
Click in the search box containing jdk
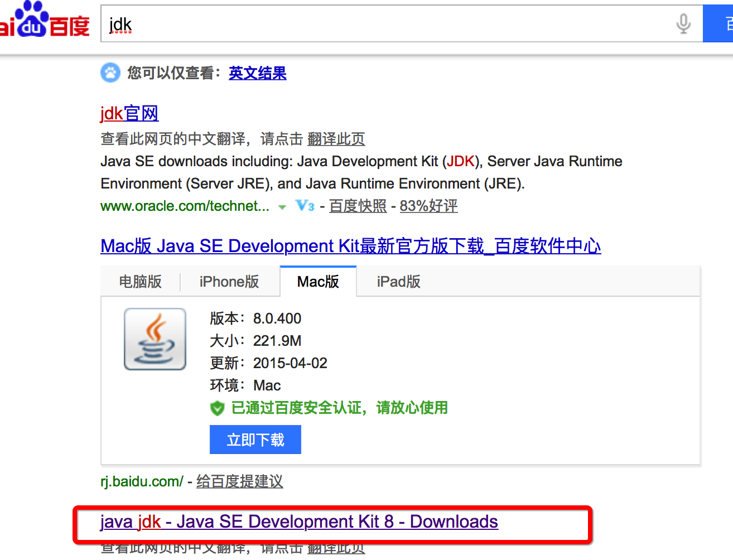coord(402,24)
